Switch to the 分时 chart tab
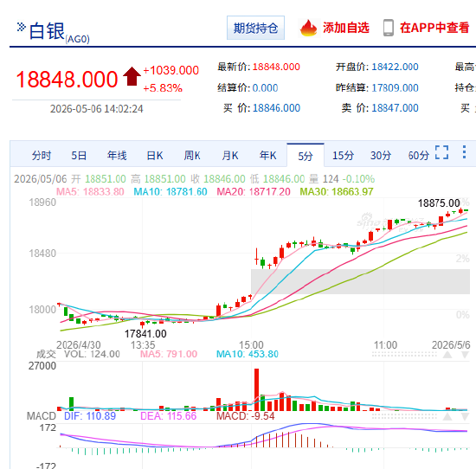 pos(42,156)
